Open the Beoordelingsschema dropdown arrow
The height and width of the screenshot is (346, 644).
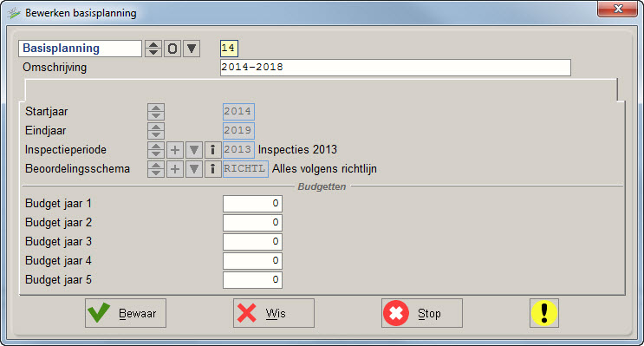pyautogui.click(x=194, y=169)
